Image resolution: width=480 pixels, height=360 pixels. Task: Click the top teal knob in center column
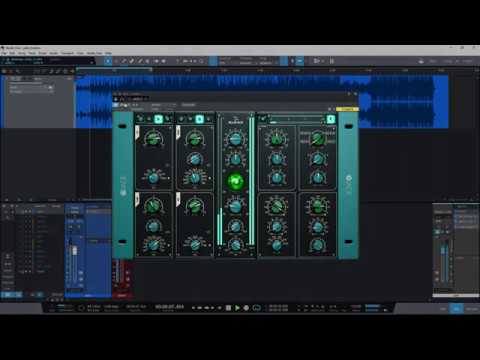click(x=235, y=139)
